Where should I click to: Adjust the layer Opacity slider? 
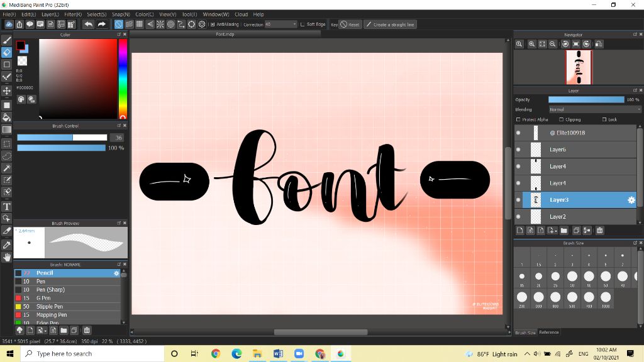coord(586,100)
